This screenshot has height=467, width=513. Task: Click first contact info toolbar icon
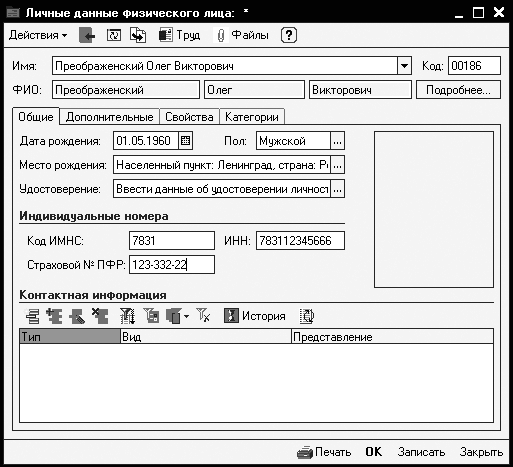coord(33,316)
